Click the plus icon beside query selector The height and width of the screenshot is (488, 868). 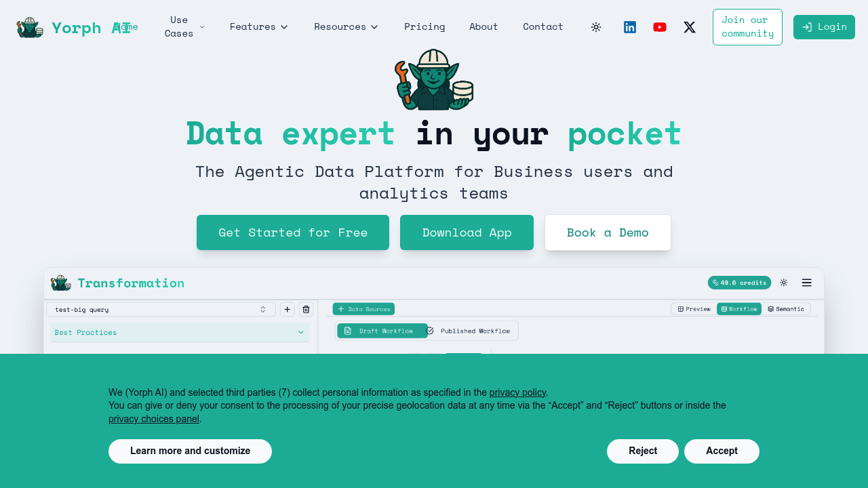288,310
